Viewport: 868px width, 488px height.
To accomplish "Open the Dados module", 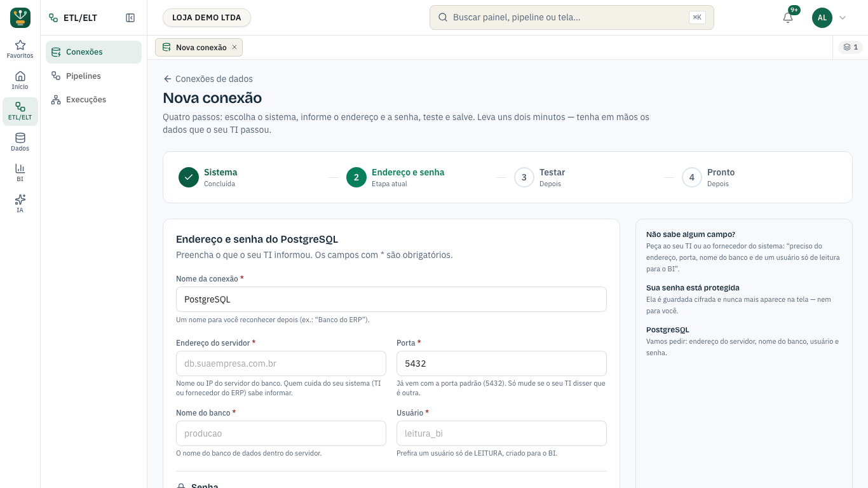I will pyautogui.click(x=20, y=142).
